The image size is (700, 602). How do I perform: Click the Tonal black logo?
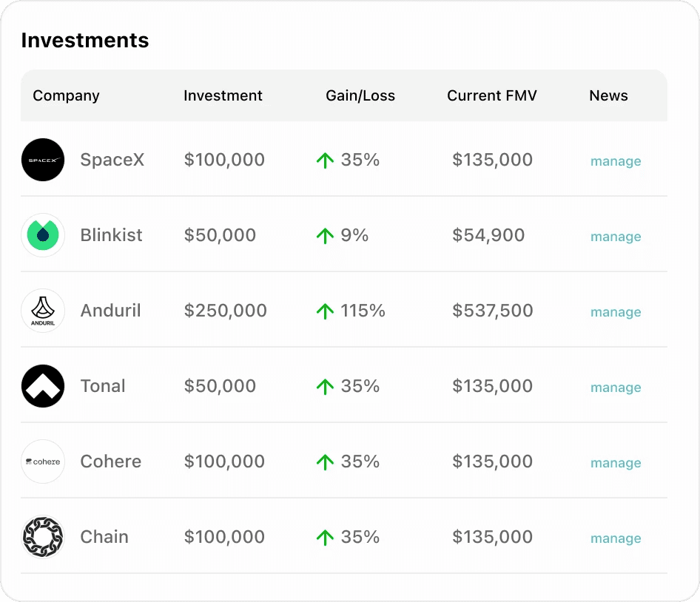click(43, 386)
